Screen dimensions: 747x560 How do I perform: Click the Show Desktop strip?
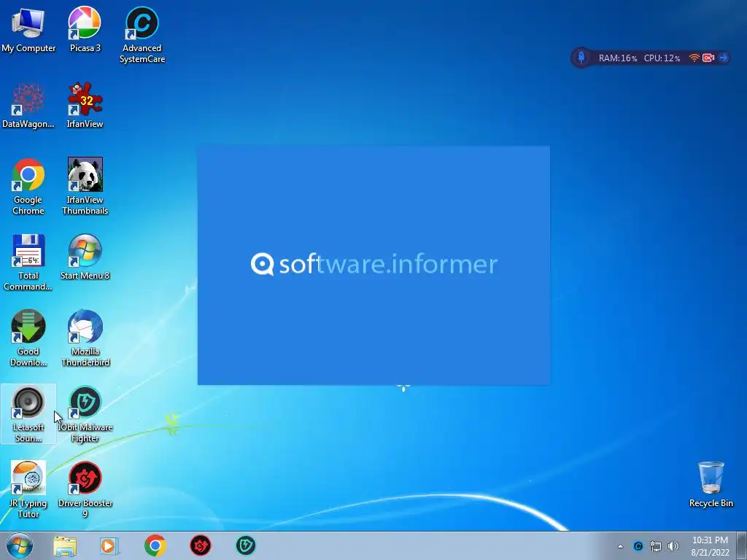(741, 545)
